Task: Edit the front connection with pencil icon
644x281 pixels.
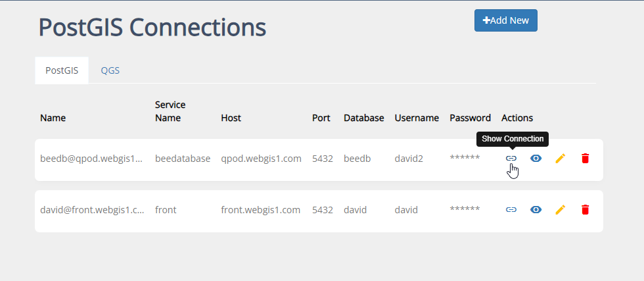Action: (x=560, y=210)
